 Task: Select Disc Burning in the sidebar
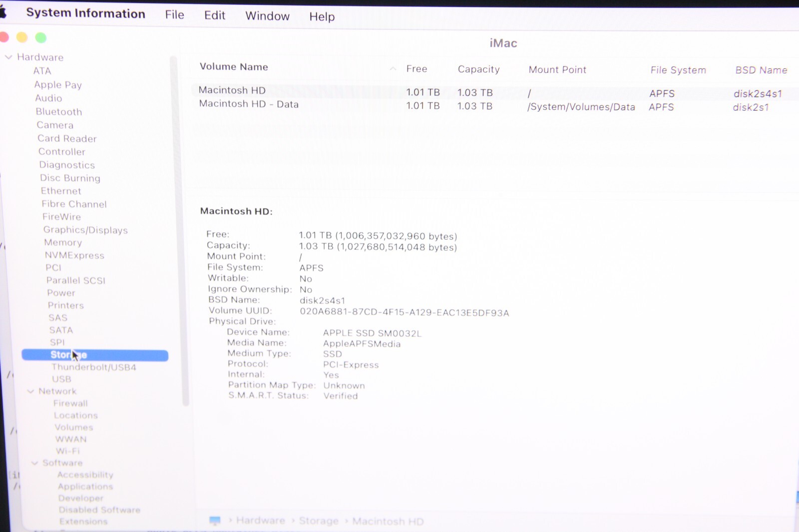70,178
